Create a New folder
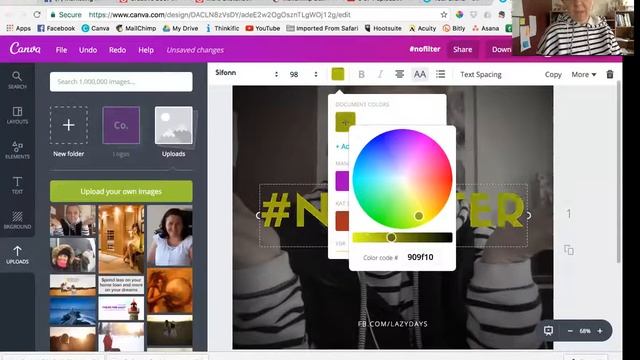Image resolution: width=640 pixels, height=360 pixels. coord(69,131)
